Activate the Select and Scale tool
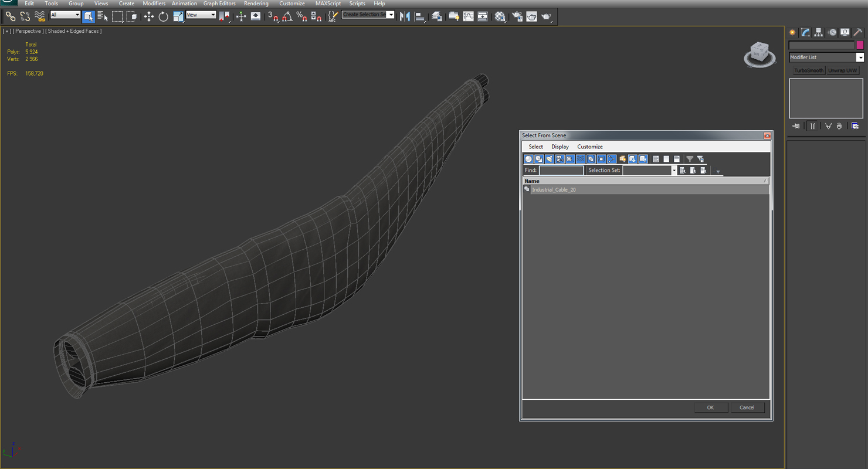868x469 pixels. click(178, 16)
